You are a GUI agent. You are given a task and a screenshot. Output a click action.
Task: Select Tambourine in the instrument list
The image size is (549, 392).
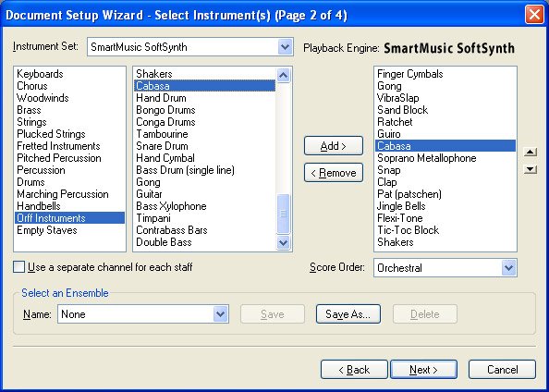(x=205, y=134)
